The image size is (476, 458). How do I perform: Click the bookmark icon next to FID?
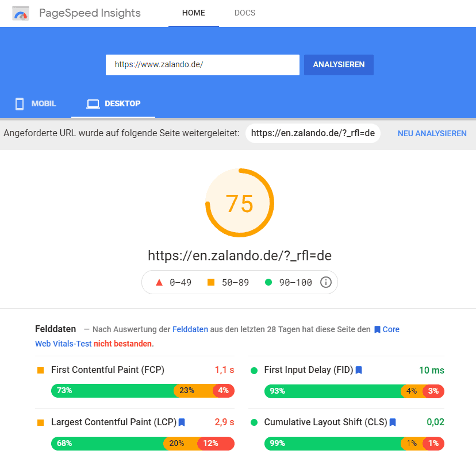(x=359, y=370)
